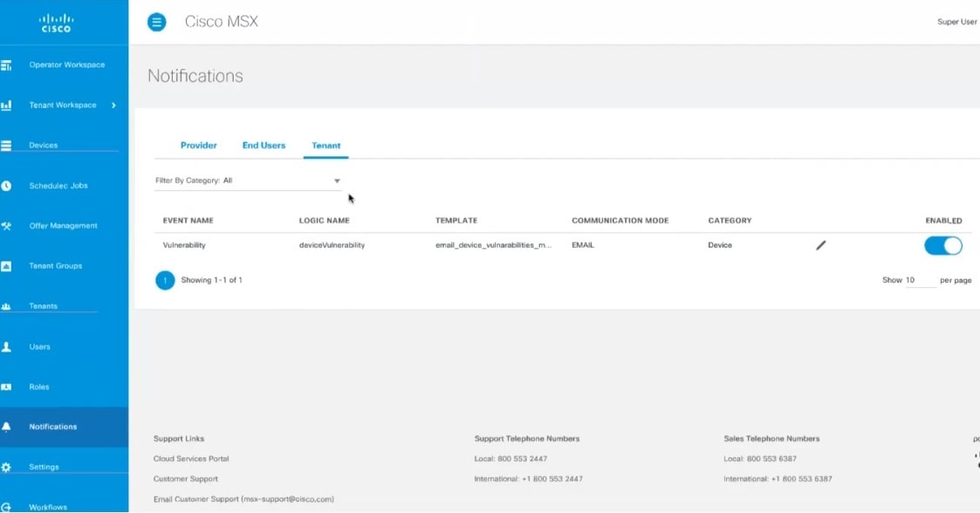Switch to the Provider tab

pos(199,146)
